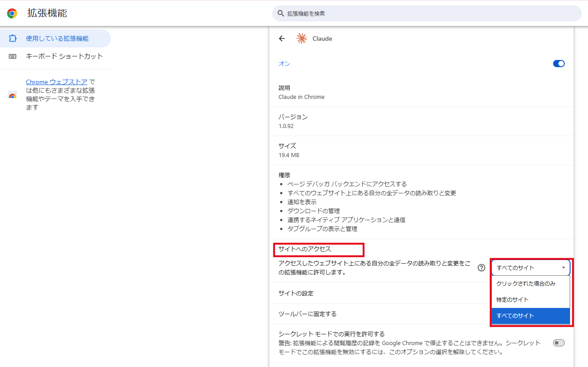
Task: Click the Claude extension starburst icon
Action: tap(302, 38)
